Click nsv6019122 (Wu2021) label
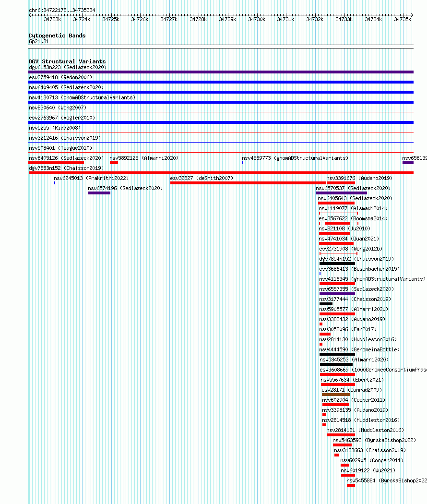 point(368,470)
